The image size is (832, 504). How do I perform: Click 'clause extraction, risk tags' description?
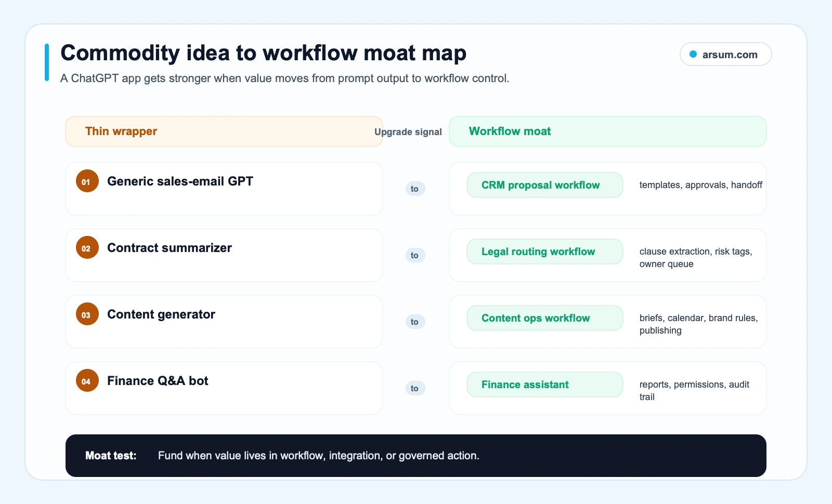tap(696, 258)
